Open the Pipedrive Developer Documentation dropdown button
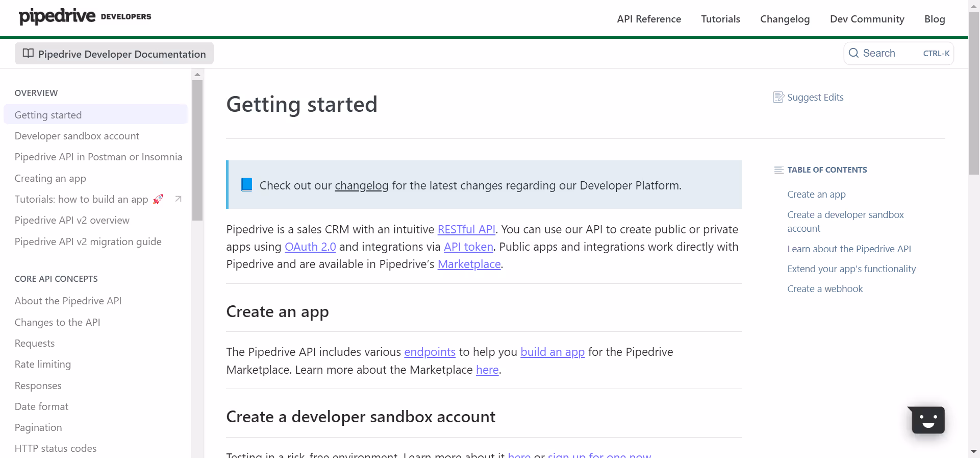Screen dimensions: 980x458 point(114,54)
